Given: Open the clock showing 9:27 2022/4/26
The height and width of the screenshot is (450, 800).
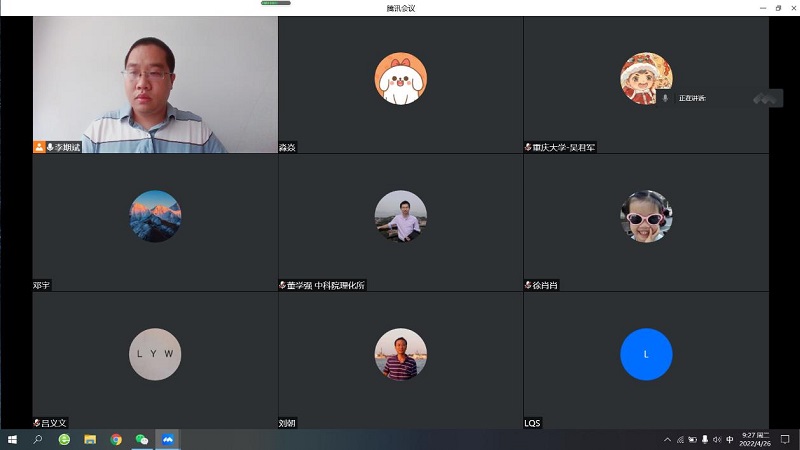Looking at the screenshot, I should [x=756, y=439].
